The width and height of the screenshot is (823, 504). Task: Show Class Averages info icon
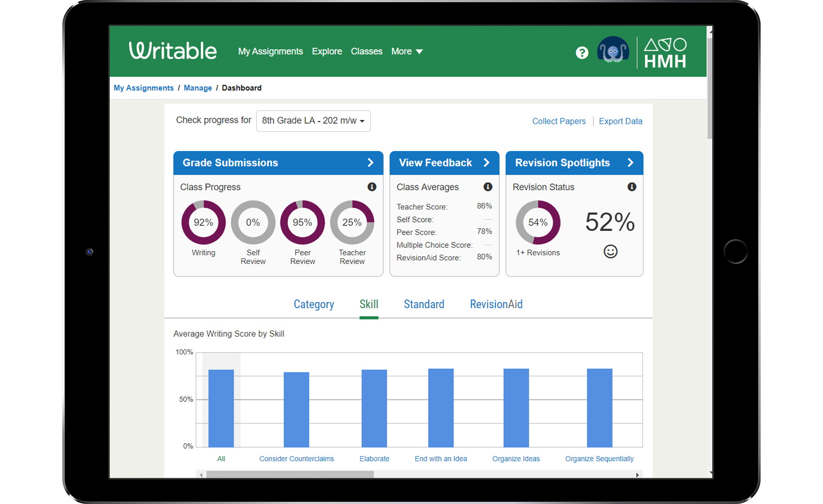(488, 187)
